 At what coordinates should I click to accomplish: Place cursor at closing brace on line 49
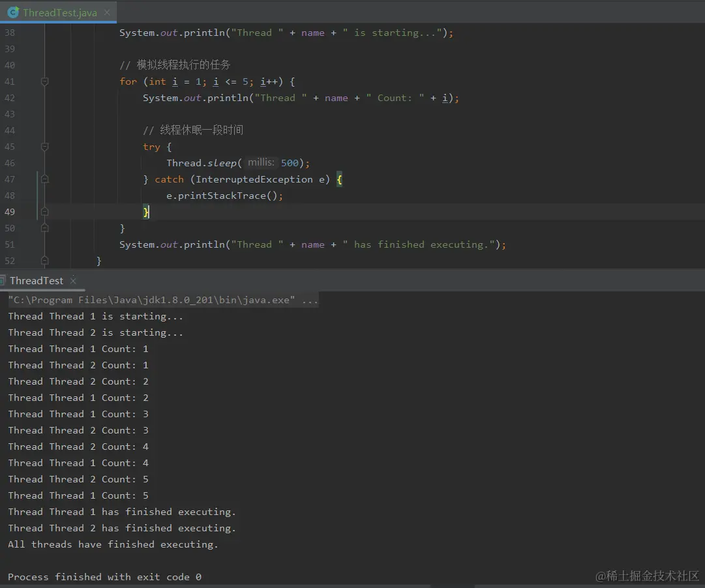145,212
